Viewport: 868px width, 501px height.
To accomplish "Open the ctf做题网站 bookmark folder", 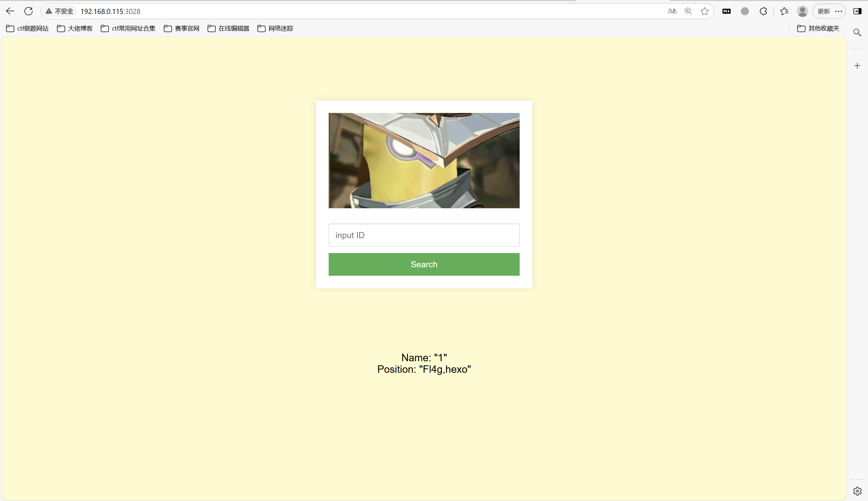I will pos(27,28).
